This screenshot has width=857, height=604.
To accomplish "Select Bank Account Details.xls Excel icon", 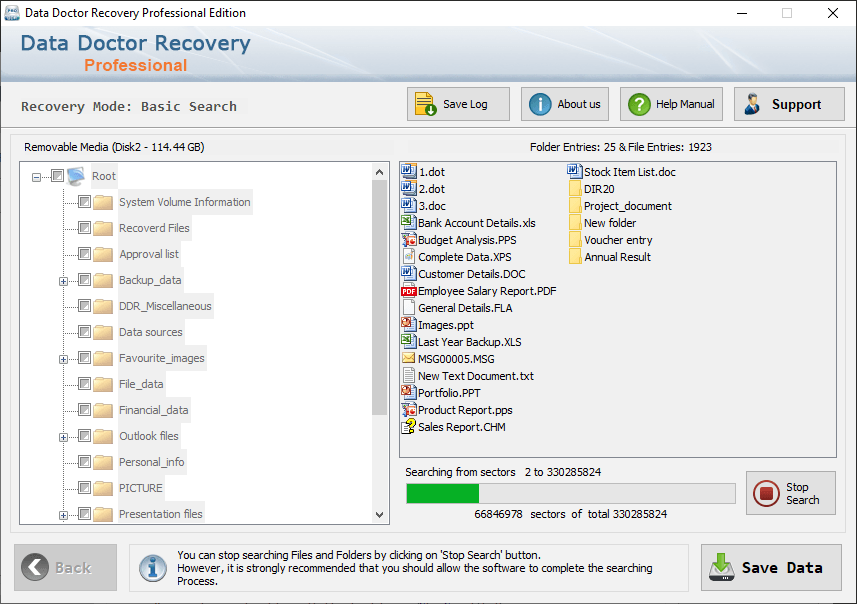I will (409, 222).
